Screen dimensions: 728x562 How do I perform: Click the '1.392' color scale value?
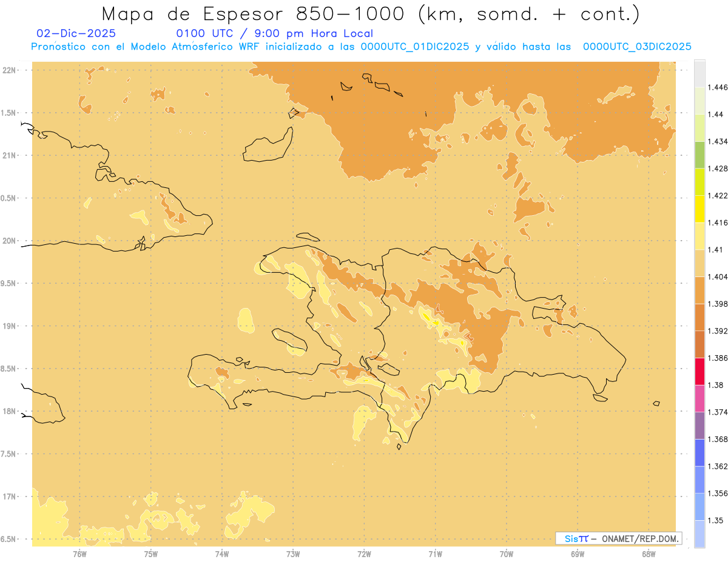(x=718, y=331)
